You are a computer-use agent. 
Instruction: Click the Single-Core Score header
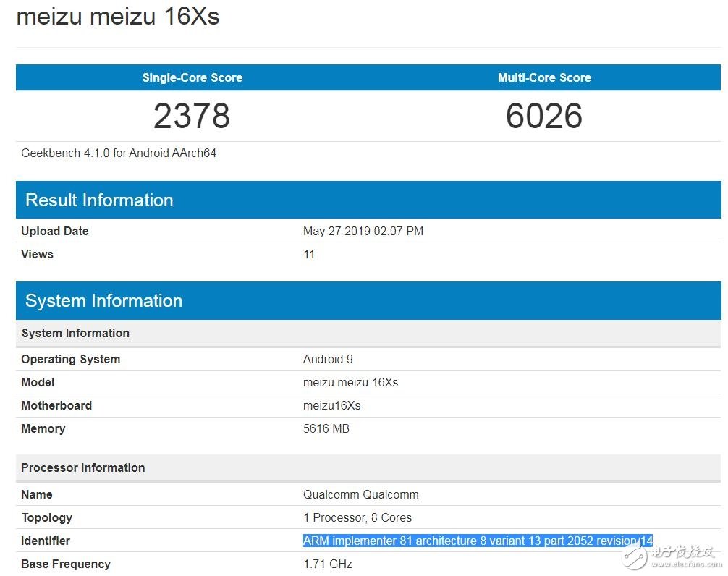point(192,77)
